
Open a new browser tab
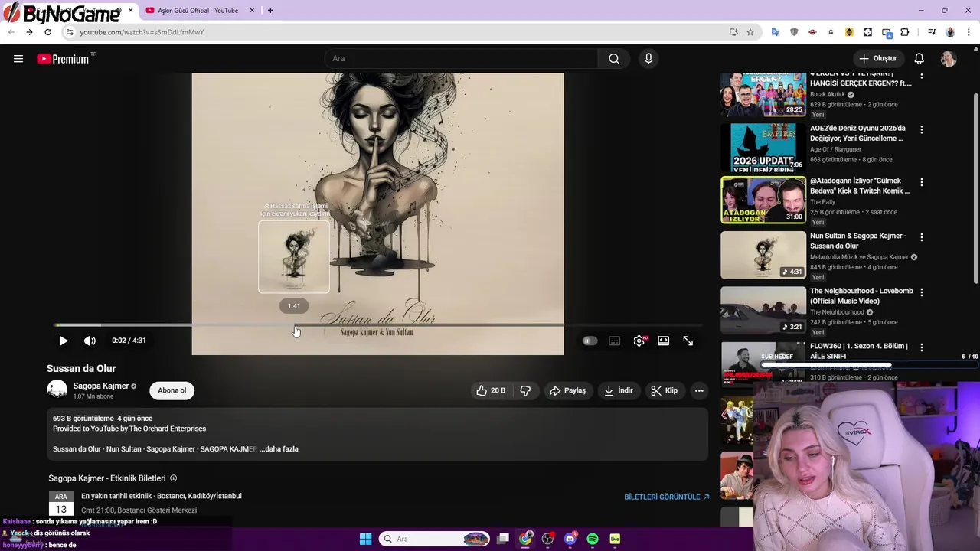(270, 11)
